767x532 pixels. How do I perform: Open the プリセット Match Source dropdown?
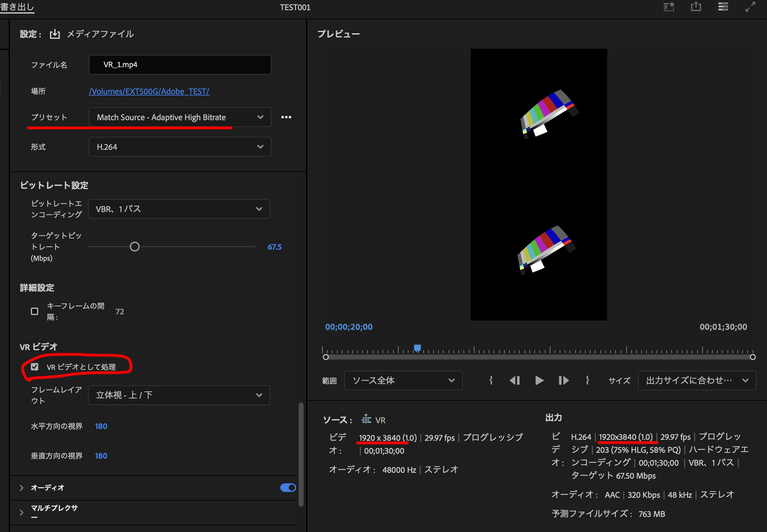point(180,117)
